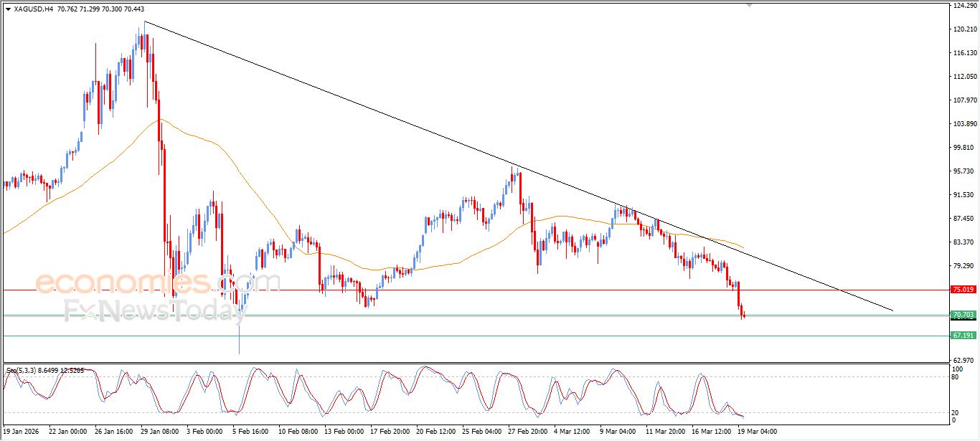Click the Sto(5,3,3) indicator label

pos(45,370)
